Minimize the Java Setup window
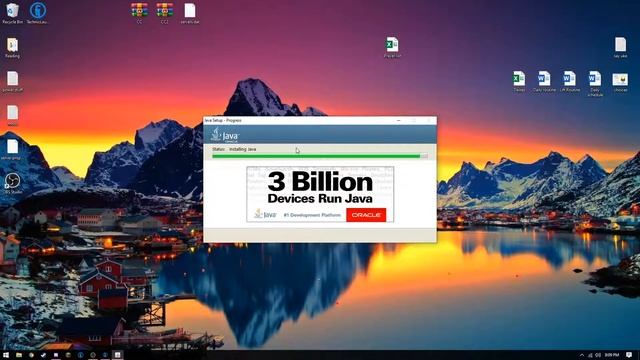This screenshot has width=640, height=360. point(399,120)
